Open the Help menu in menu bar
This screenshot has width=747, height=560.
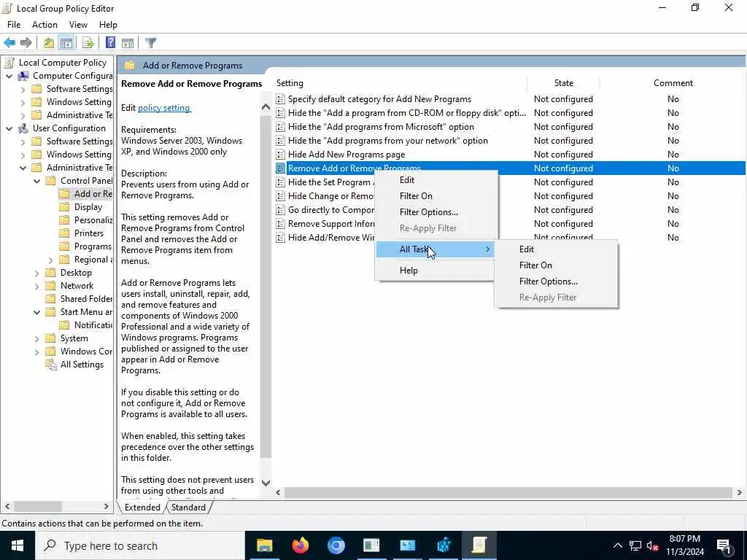[108, 25]
